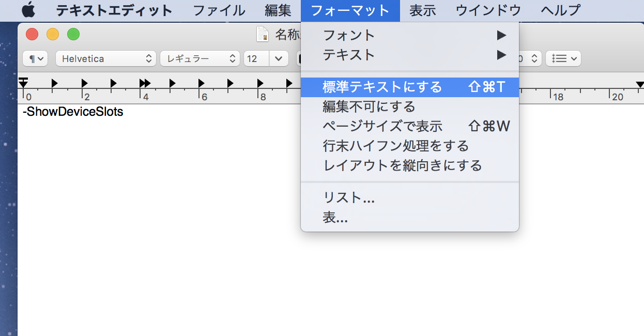The height and width of the screenshot is (336, 644).
Task: Click the tab stop at ruler mark 3
Action: (x=114, y=83)
